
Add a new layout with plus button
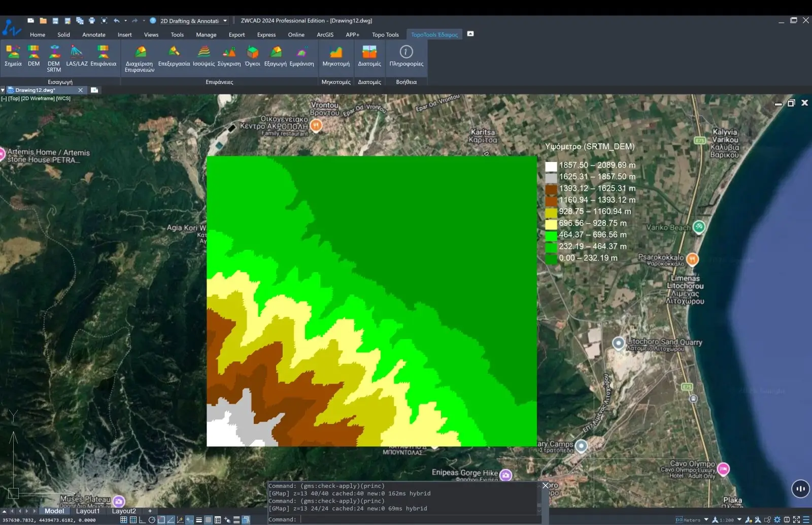pos(150,511)
